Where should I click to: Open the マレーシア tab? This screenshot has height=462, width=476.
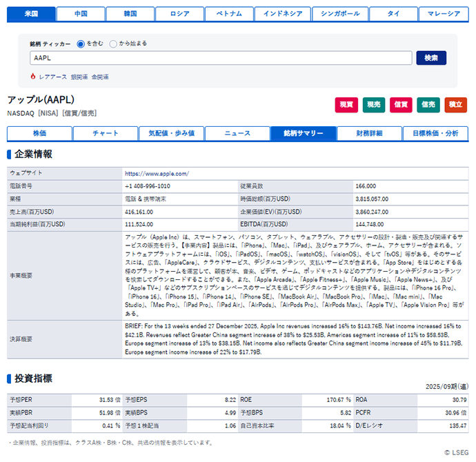[x=444, y=14]
